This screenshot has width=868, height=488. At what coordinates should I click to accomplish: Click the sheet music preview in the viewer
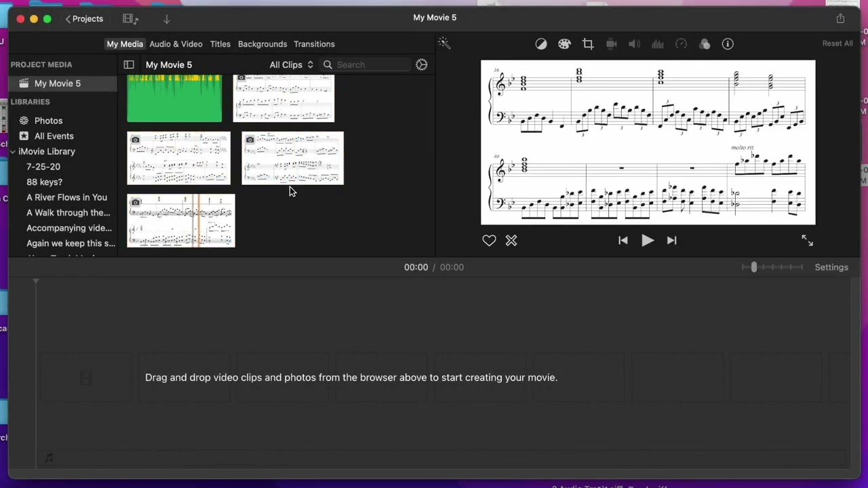(x=648, y=142)
